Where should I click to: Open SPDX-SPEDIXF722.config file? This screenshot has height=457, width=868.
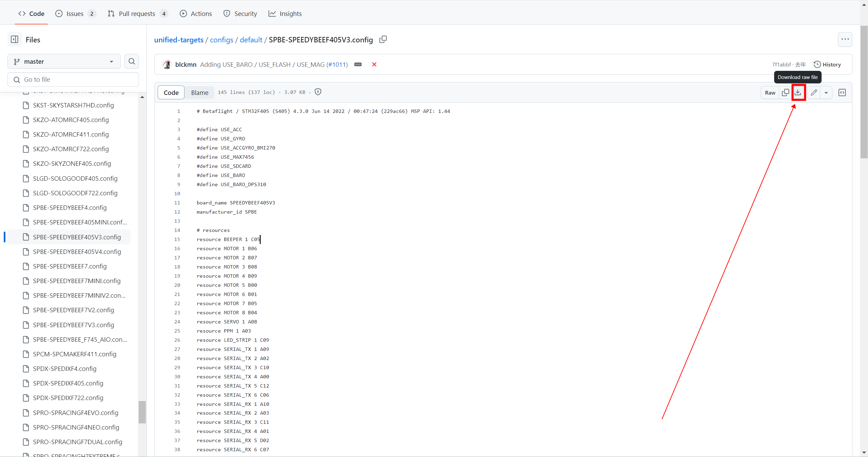tap(68, 398)
